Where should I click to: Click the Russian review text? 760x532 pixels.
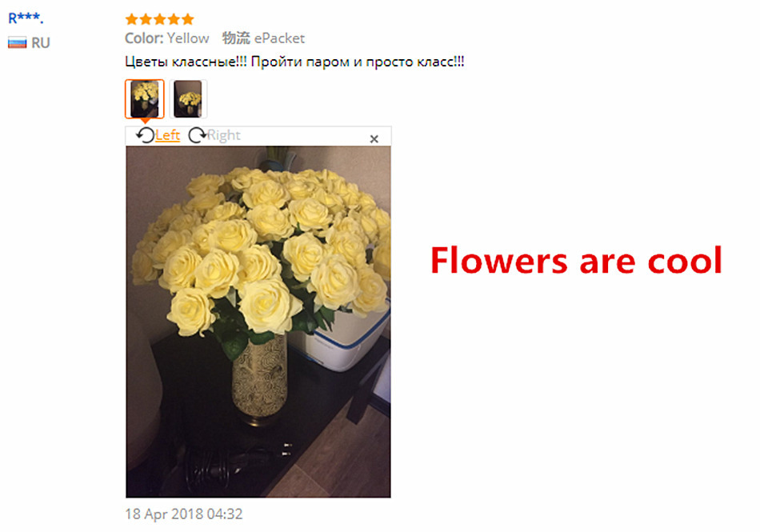tap(294, 62)
